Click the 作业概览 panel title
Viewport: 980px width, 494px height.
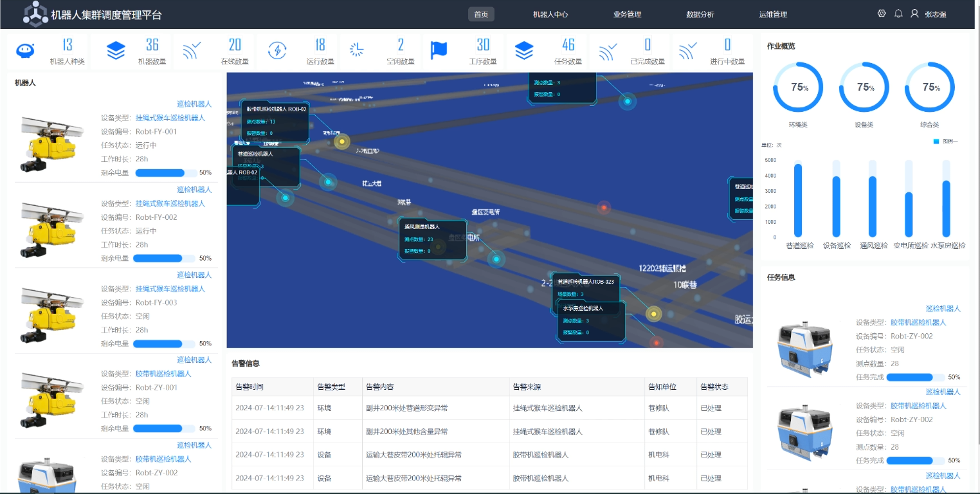781,46
